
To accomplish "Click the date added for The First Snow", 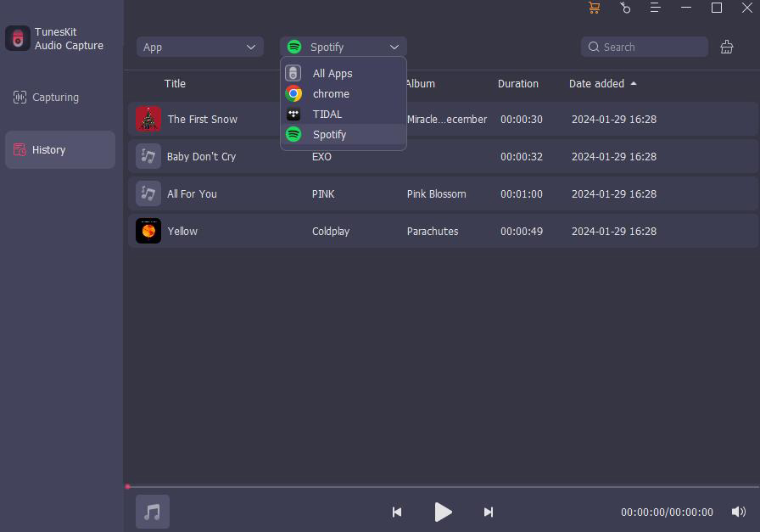I will 614,119.
